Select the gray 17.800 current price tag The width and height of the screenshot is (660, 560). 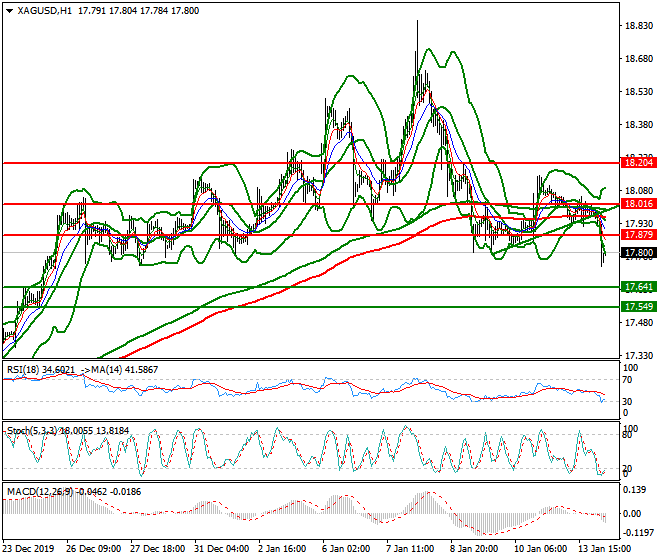point(638,253)
